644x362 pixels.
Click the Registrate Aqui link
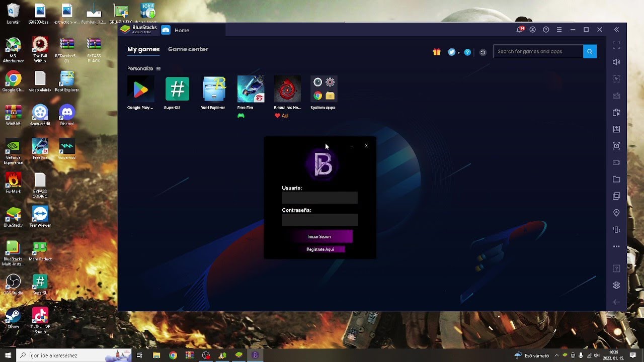pyautogui.click(x=320, y=249)
